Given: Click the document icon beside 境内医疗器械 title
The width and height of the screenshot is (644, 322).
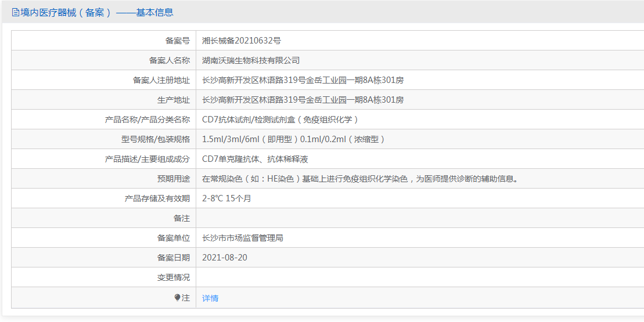Looking at the screenshot, I should coord(15,12).
